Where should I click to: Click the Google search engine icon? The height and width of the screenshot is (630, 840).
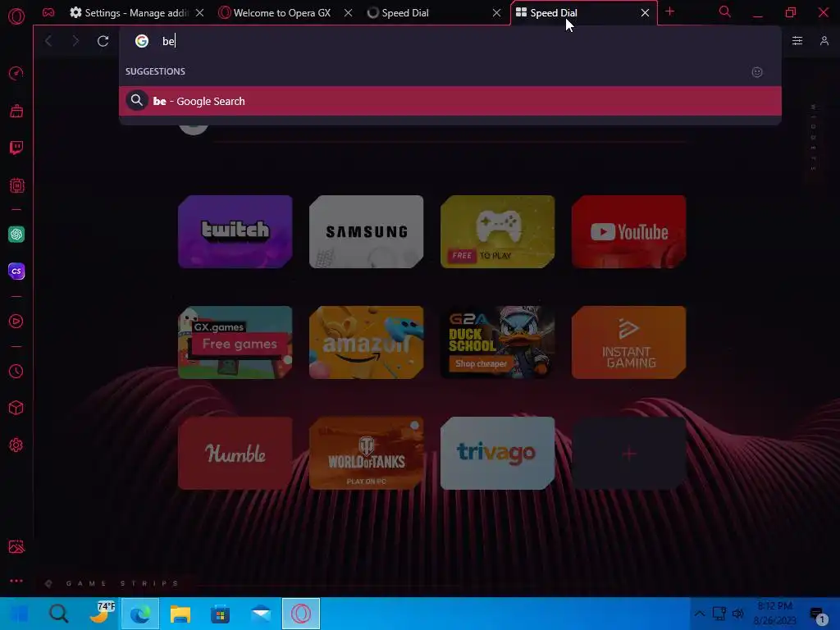(x=141, y=41)
